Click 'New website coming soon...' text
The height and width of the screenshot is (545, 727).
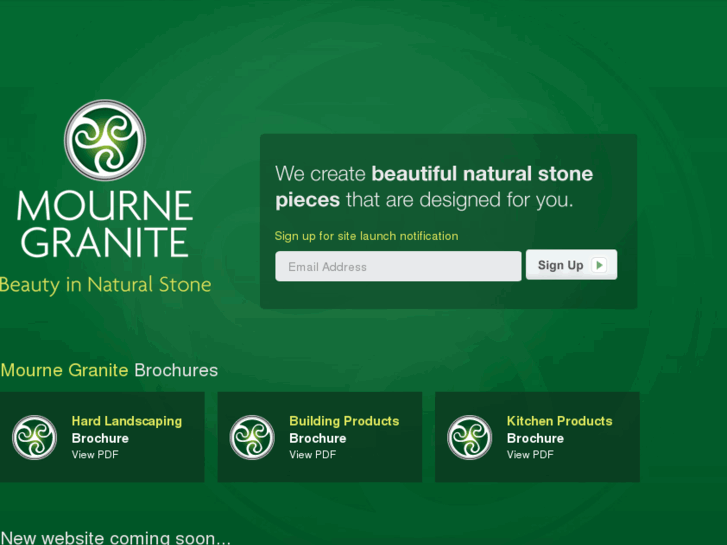click(115, 538)
